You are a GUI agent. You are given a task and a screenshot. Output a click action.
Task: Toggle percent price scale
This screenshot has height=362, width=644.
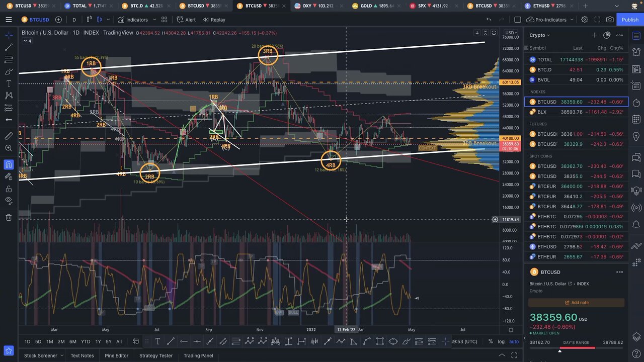coord(491,341)
